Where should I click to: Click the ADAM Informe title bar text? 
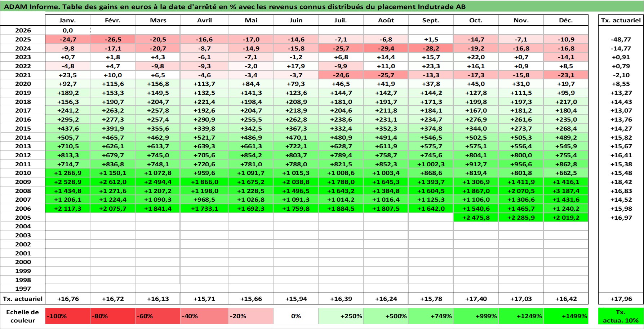[235, 6]
